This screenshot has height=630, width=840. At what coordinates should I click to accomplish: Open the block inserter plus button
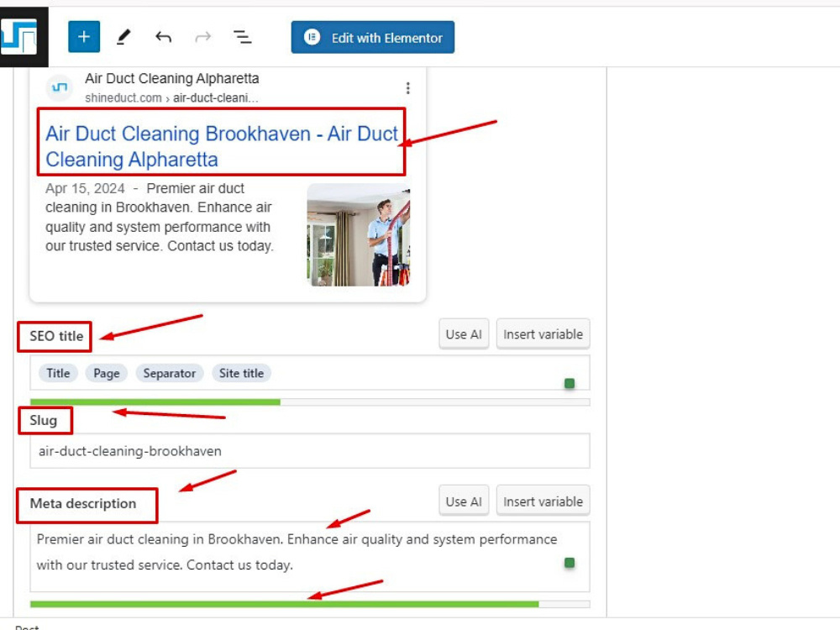(x=84, y=37)
